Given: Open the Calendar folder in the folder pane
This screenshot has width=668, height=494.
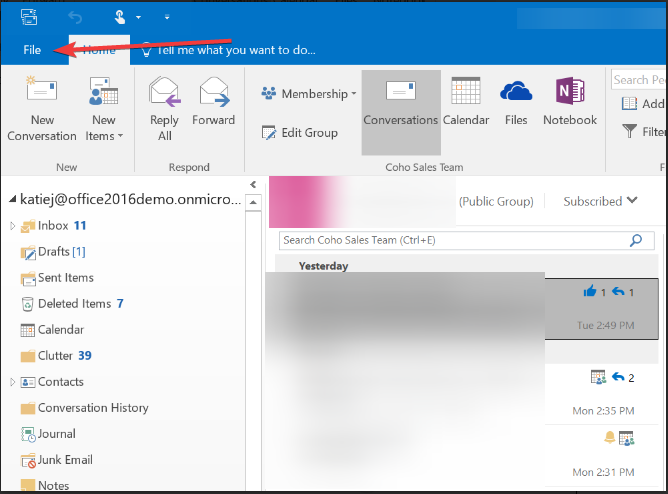Looking at the screenshot, I should tap(52, 330).
